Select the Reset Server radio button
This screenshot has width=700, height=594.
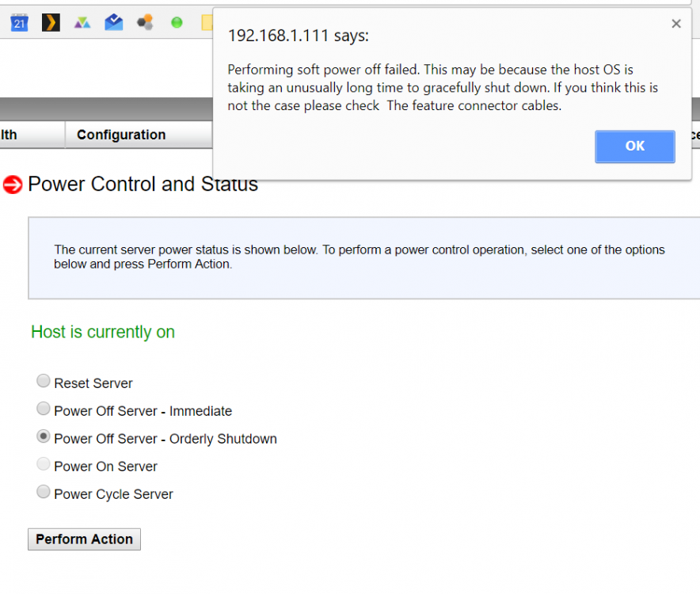pos(44,381)
